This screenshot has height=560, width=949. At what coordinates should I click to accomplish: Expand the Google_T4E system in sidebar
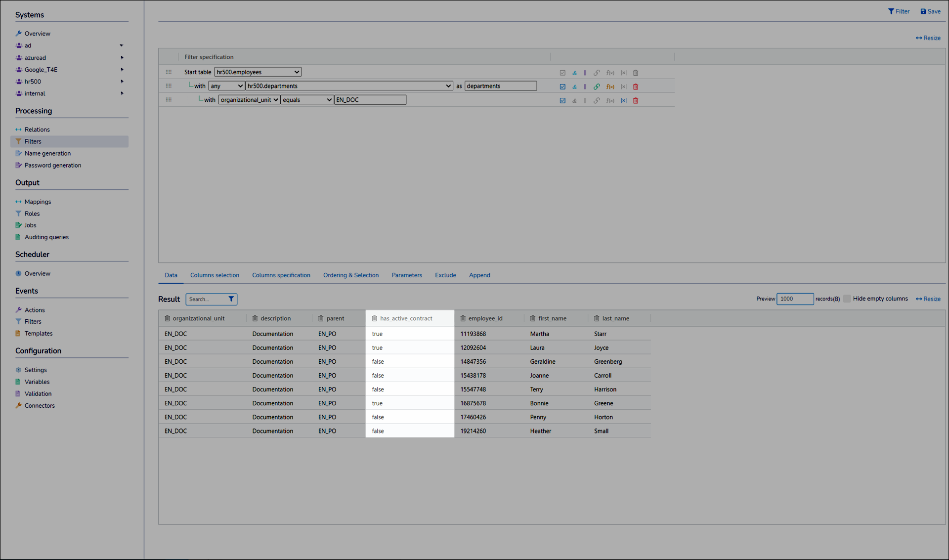[x=122, y=70]
